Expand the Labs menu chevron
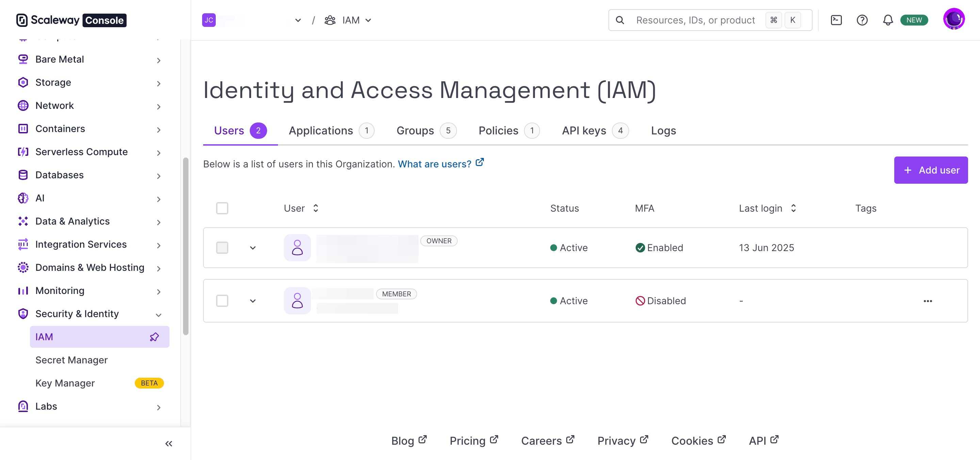The width and height of the screenshot is (980, 460). click(159, 407)
